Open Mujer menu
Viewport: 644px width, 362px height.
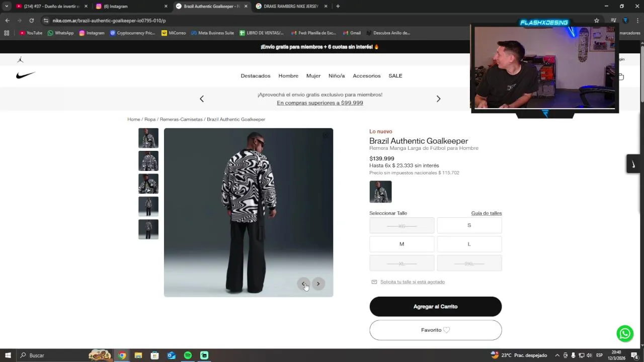(313, 76)
